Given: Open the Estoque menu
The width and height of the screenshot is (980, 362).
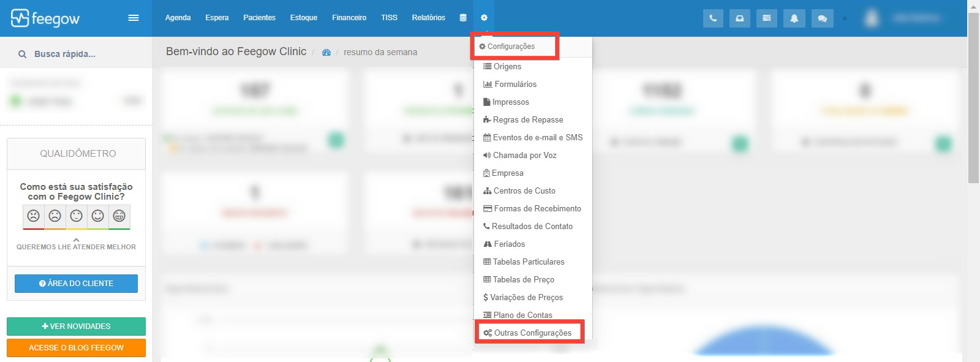Looking at the screenshot, I should 304,18.
